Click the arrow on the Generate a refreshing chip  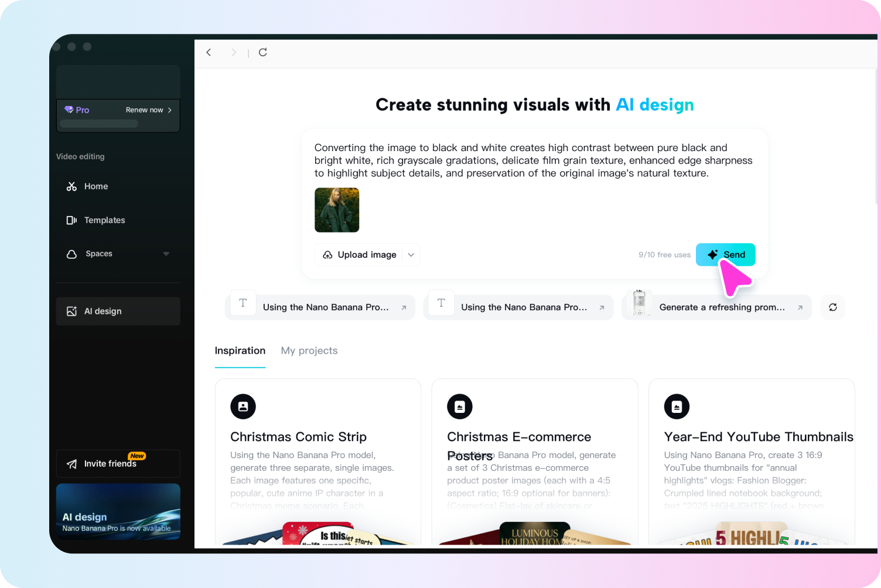tap(800, 307)
